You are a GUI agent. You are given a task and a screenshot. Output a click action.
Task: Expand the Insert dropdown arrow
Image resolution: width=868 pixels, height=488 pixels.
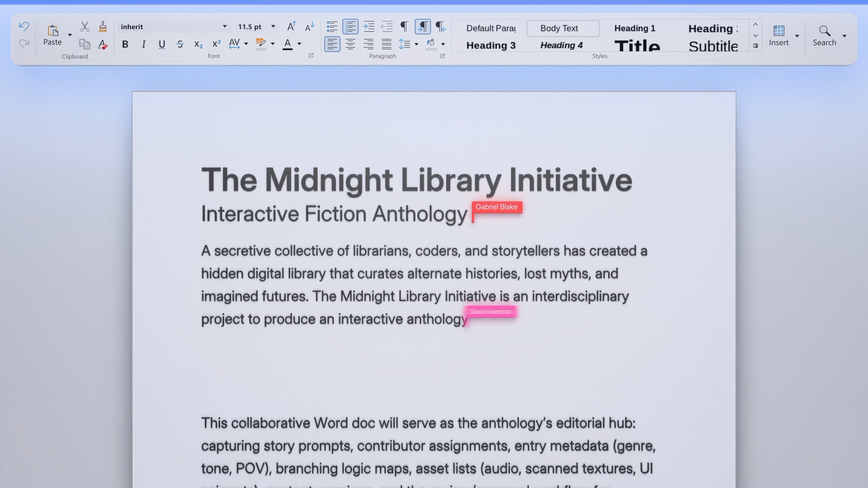pyautogui.click(x=797, y=36)
